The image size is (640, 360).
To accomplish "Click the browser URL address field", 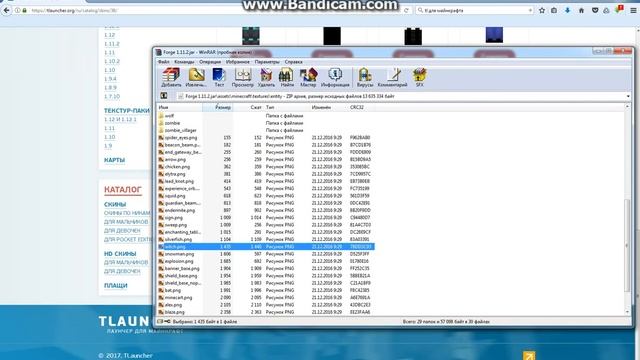I will [x=216, y=10].
